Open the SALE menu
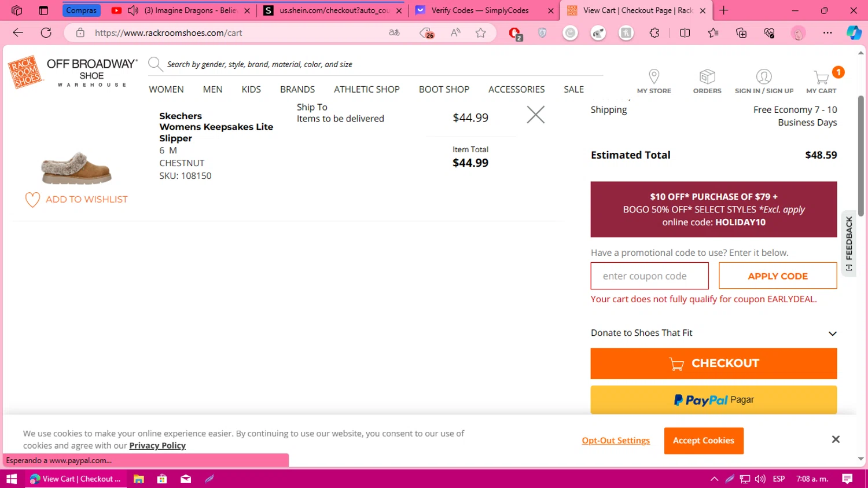 coord(573,89)
